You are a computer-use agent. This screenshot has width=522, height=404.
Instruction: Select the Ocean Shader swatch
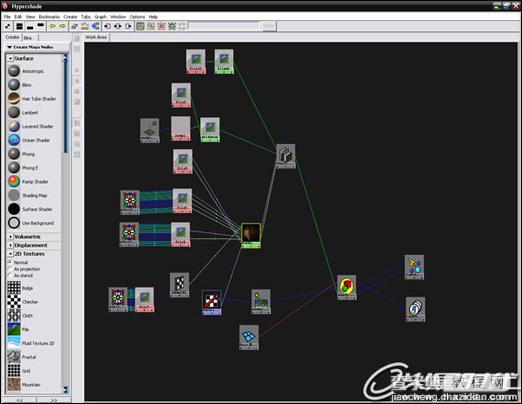tap(14, 140)
